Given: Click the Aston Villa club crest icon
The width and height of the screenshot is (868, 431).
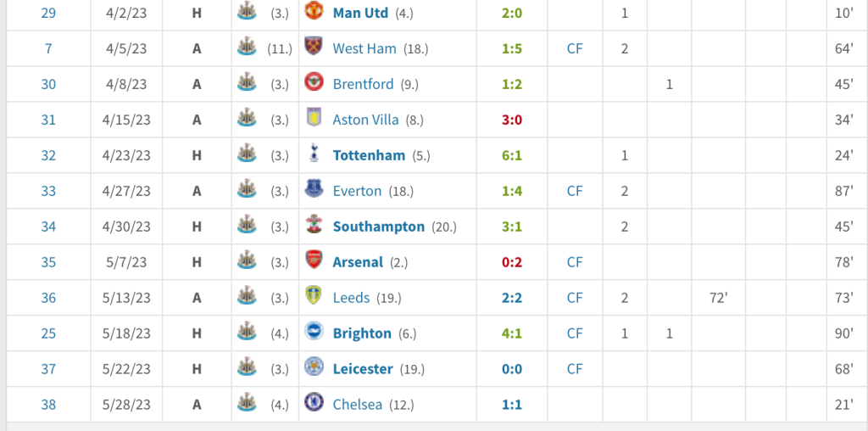Looking at the screenshot, I should coord(314,119).
